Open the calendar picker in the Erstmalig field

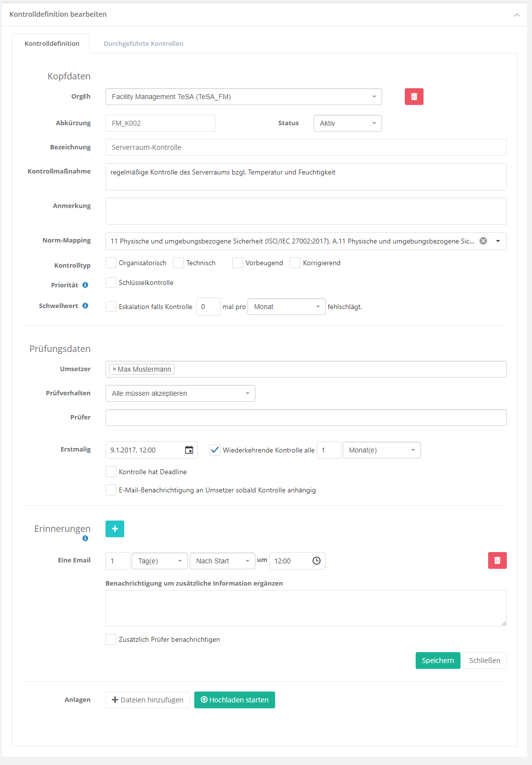coord(189,450)
